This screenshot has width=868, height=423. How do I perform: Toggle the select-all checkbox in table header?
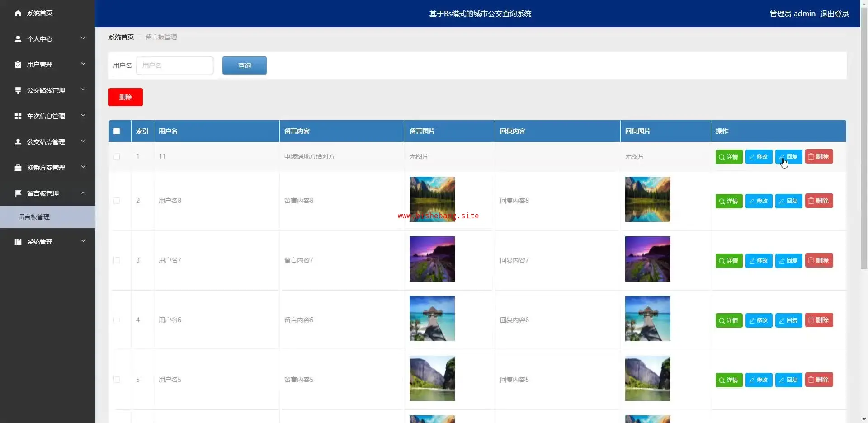[x=117, y=131]
